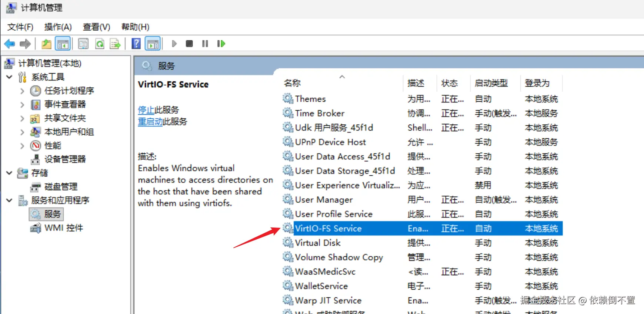Expand the 性能 node
The height and width of the screenshot is (314, 644).
22,146
